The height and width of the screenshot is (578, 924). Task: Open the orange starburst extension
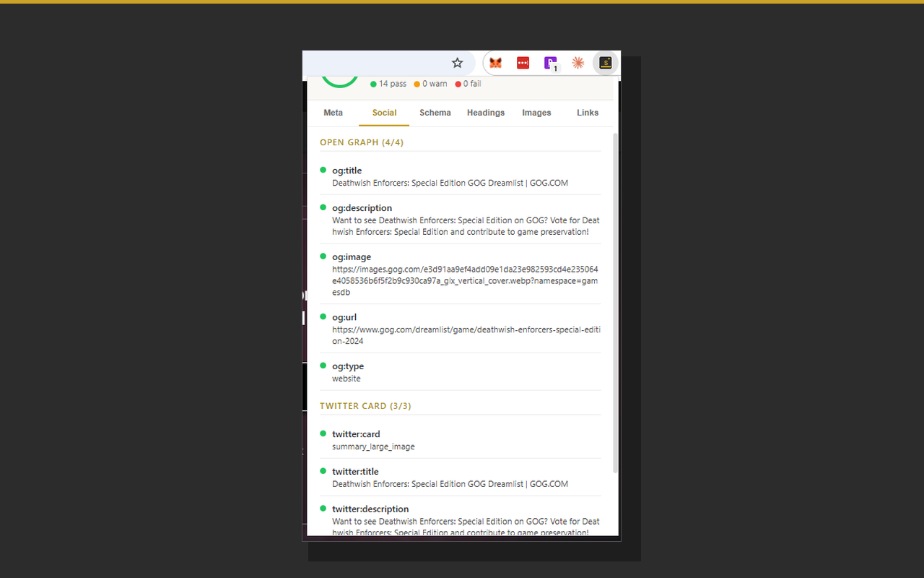[577, 63]
